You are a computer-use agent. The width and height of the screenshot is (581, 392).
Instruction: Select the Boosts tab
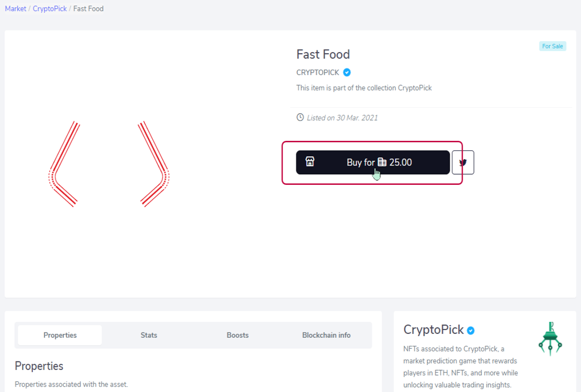point(238,335)
